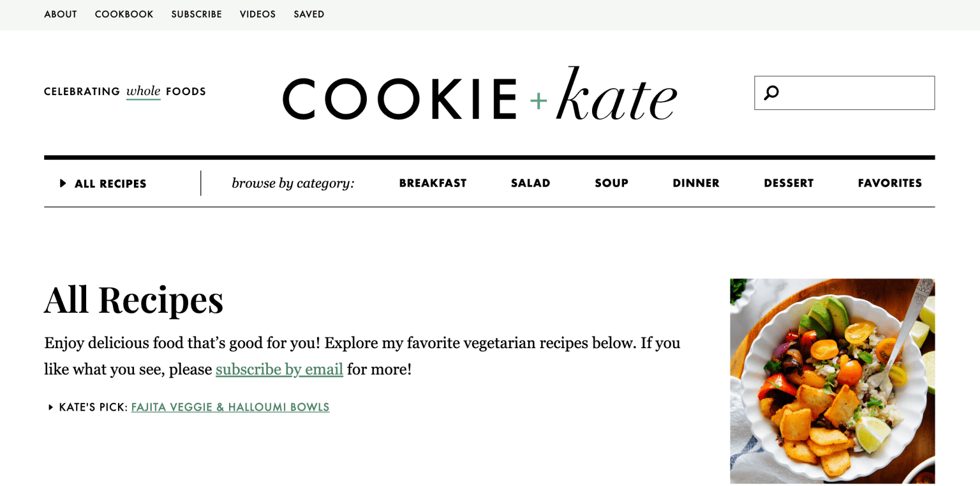Click the arrow before Kate's Pick
Viewport: 980px width, 486px height.
[x=50, y=407]
